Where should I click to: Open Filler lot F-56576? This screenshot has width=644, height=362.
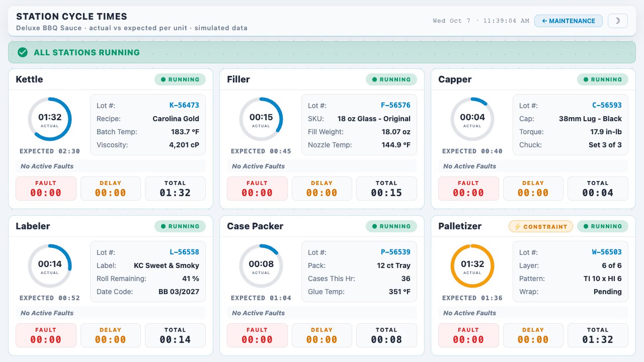[x=395, y=105]
